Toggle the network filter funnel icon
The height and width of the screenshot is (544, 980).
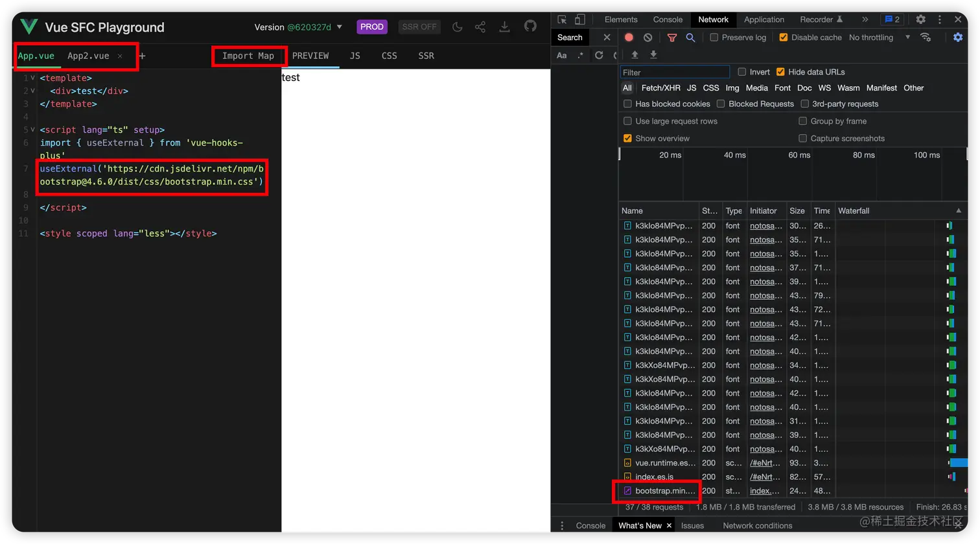pyautogui.click(x=672, y=38)
